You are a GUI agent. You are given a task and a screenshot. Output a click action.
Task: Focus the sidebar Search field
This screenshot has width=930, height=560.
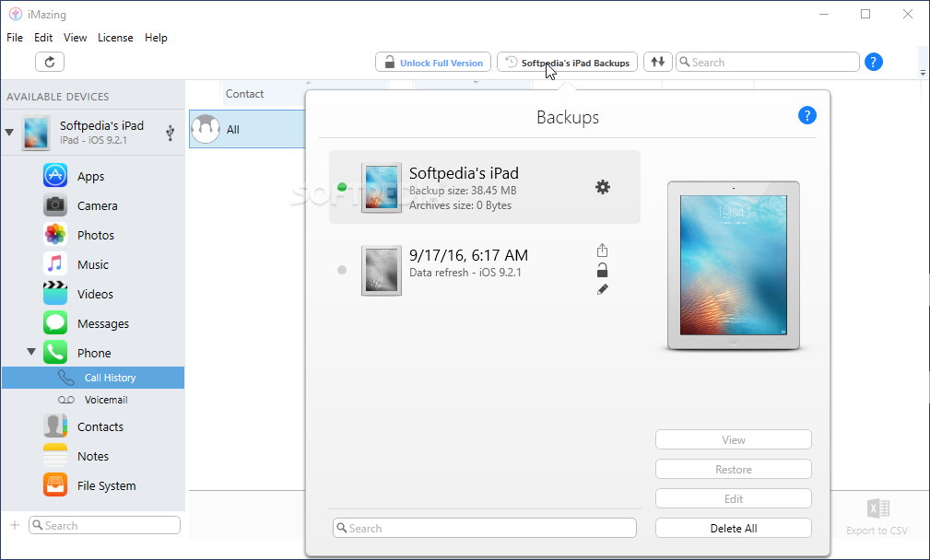coord(104,525)
